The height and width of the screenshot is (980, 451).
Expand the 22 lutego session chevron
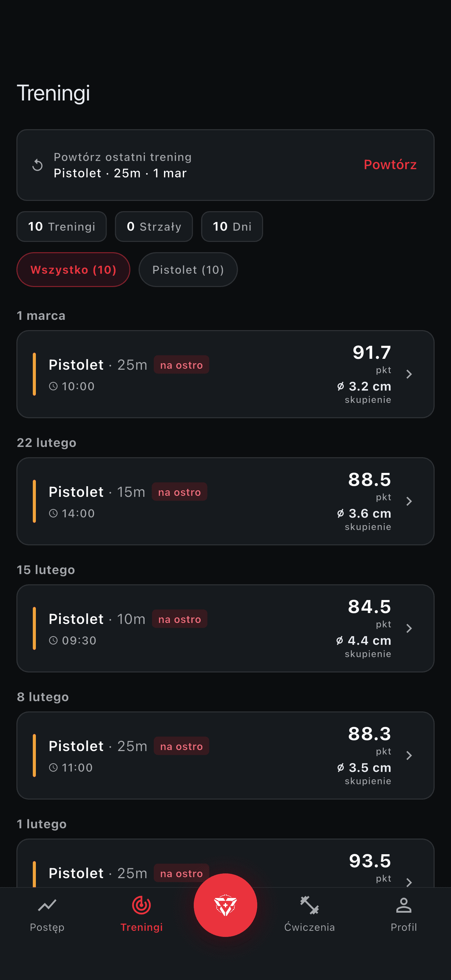409,501
